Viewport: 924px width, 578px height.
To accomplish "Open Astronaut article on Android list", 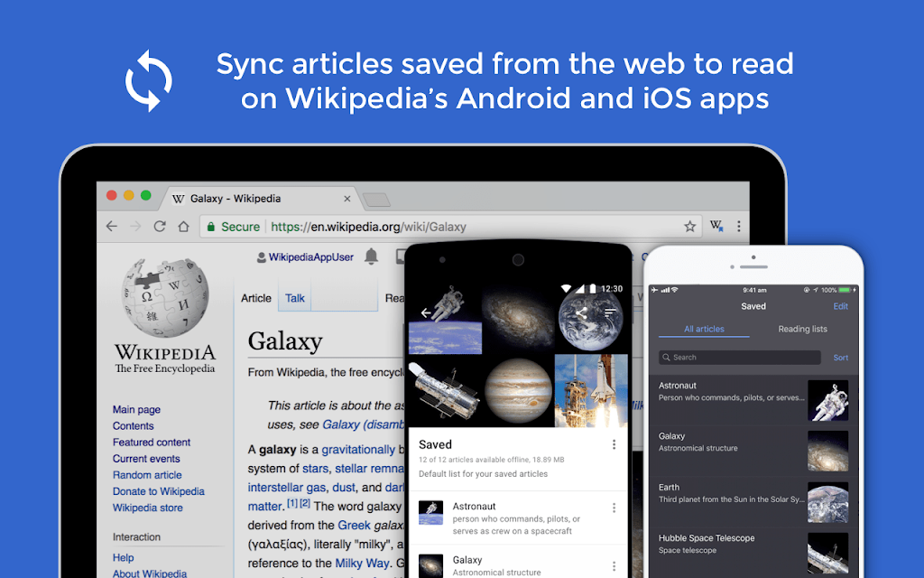I will [519, 517].
